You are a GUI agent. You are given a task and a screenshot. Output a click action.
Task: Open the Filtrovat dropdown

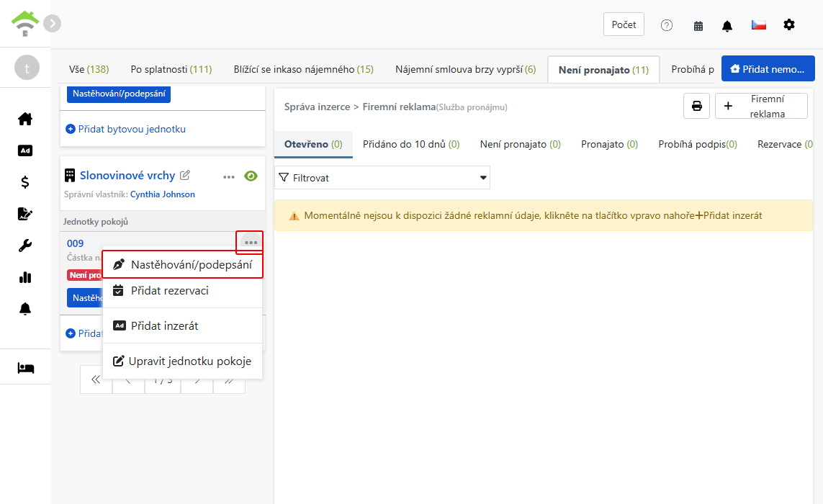[x=382, y=177]
